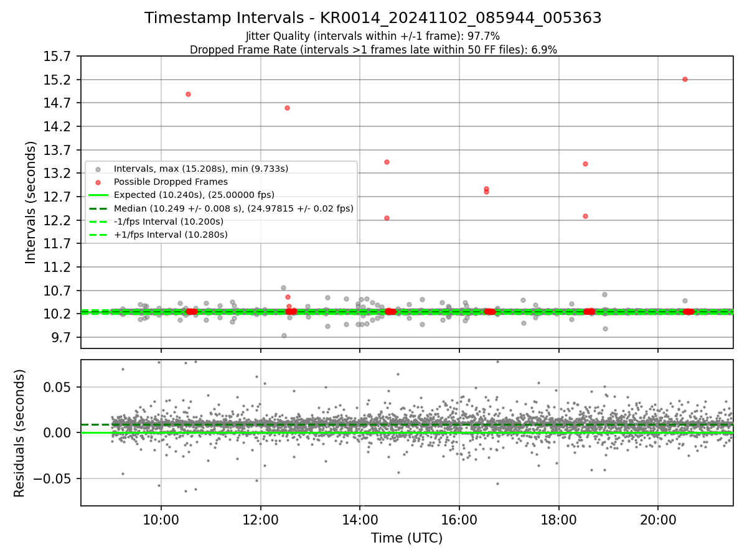Click the red marker icon in the legend's Dropped Frames entry
This screenshot has width=747, height=560.
pos(98,182)
